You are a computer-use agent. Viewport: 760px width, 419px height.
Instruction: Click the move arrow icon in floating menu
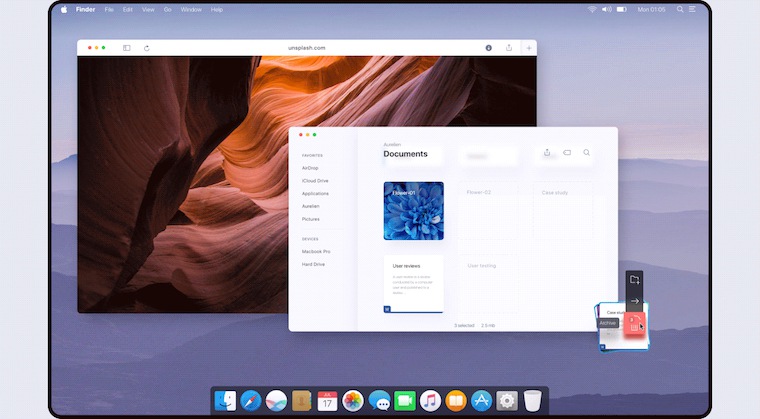(634, 301)
